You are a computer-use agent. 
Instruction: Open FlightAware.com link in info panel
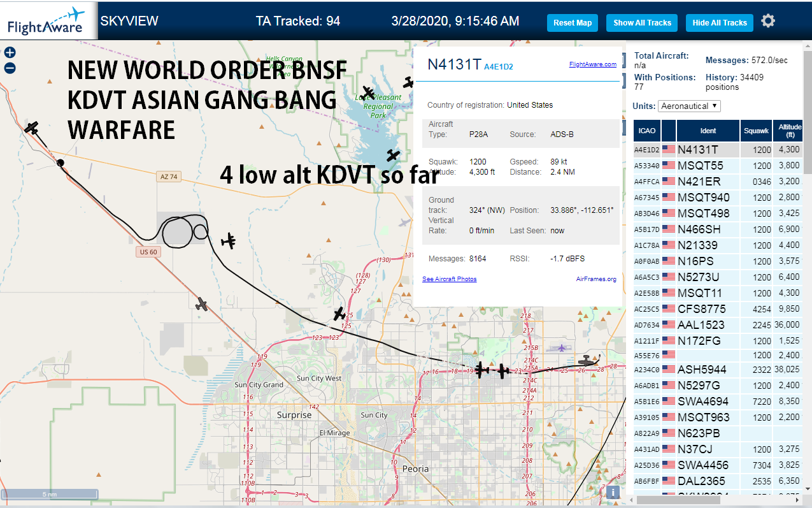click(x=592, y=64)
